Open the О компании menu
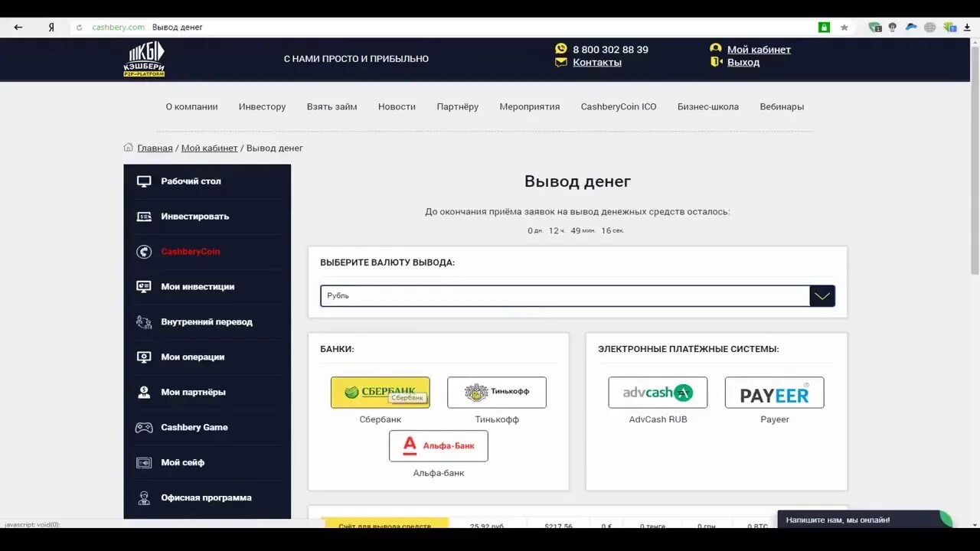Image resolution: width=980 pixels, height=551 pixels. pos(191,107)
